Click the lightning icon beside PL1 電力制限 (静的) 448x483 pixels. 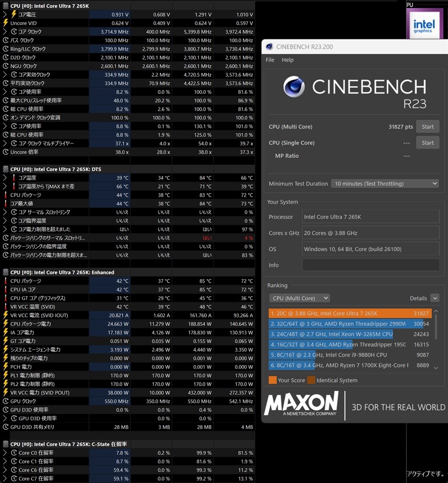pos(6,375)
